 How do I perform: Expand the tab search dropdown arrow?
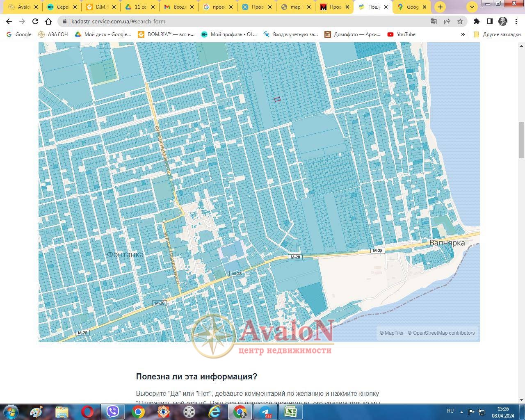tap(472, 7)
